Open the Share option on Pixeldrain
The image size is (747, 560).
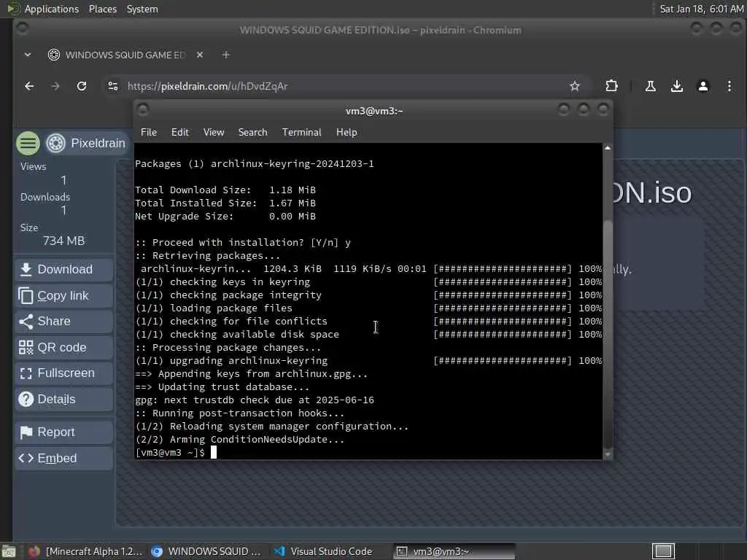point(64,322)
